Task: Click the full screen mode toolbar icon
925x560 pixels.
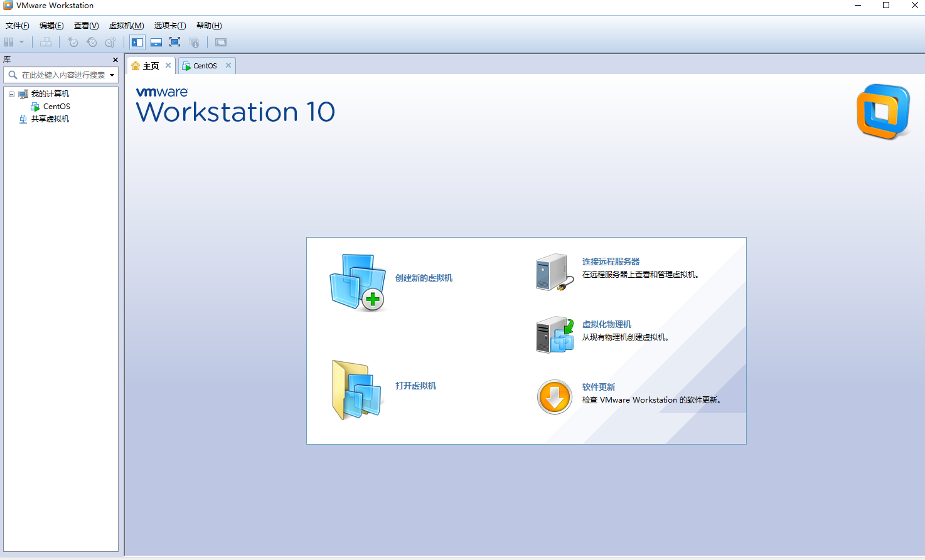Action: 175,42
